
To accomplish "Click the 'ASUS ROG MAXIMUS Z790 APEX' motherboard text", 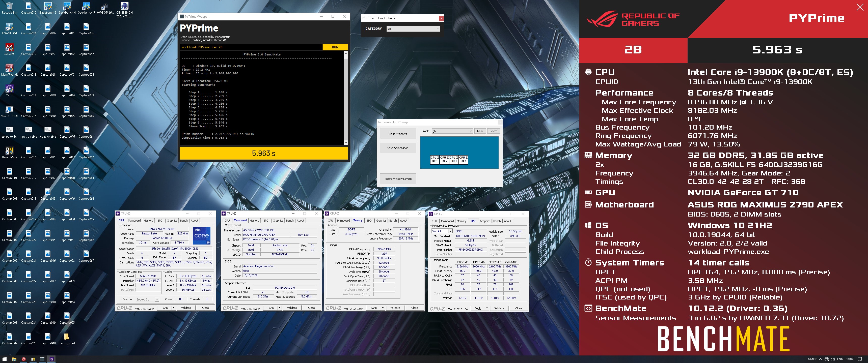I will coord(765,205).
